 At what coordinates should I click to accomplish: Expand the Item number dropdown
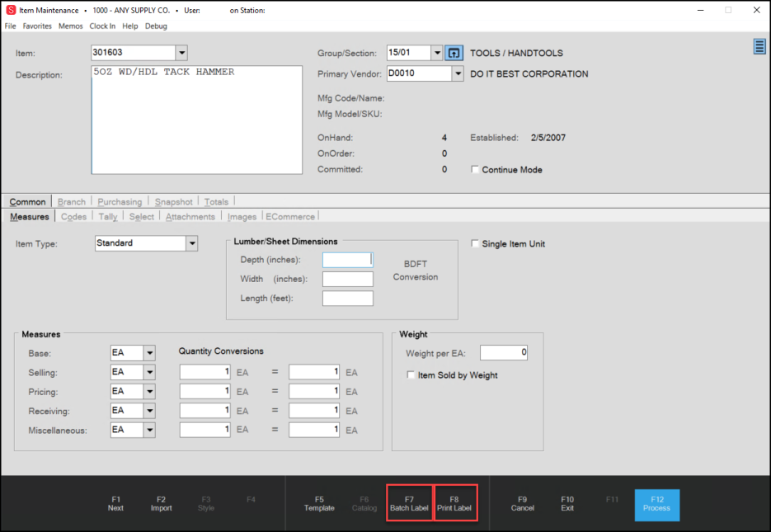click(x=181, y=54)
